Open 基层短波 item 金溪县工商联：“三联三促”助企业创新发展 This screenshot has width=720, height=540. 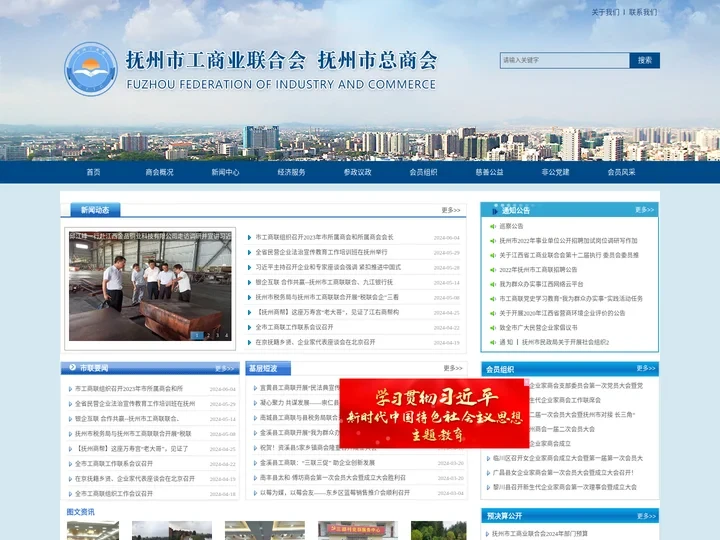[317, 463]
